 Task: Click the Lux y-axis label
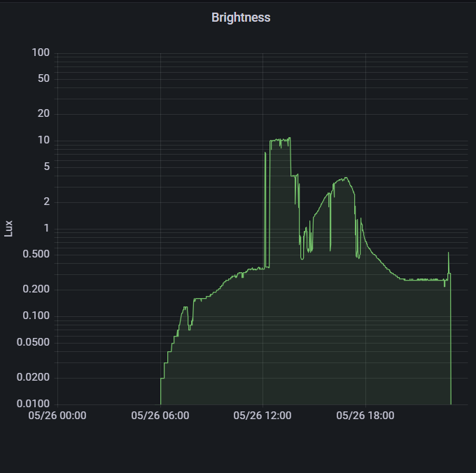(9, 228)
